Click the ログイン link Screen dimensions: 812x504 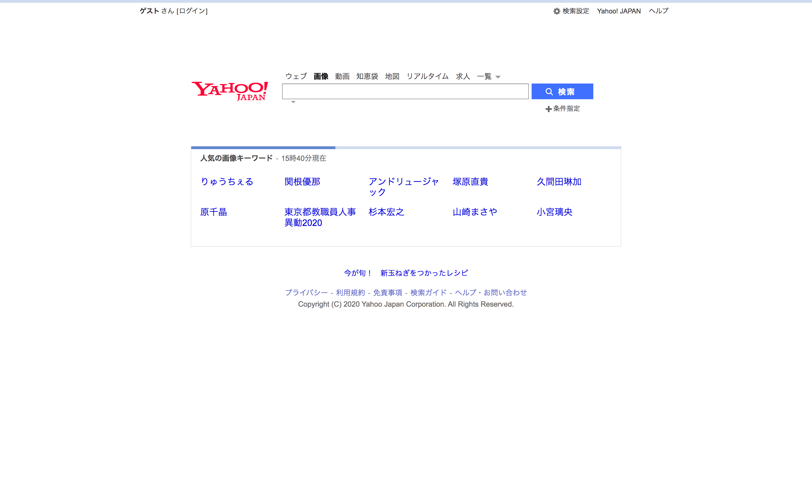tap(192, 11)
